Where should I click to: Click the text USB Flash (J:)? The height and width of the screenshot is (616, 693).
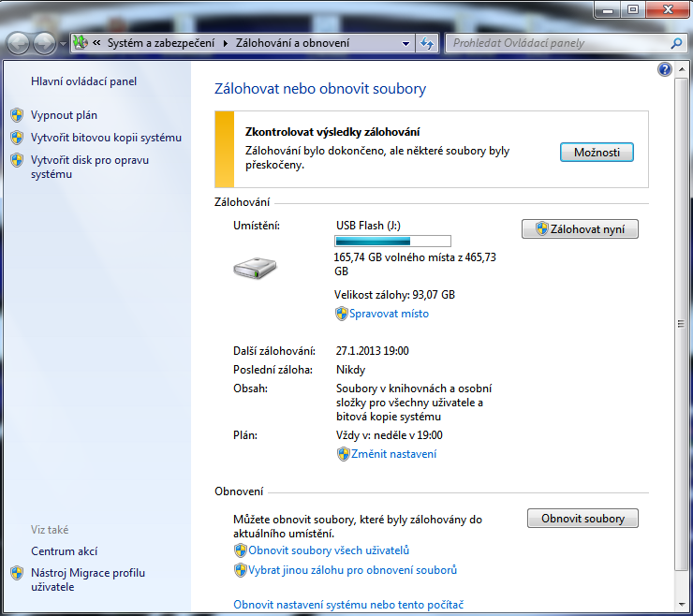point(368,226)
